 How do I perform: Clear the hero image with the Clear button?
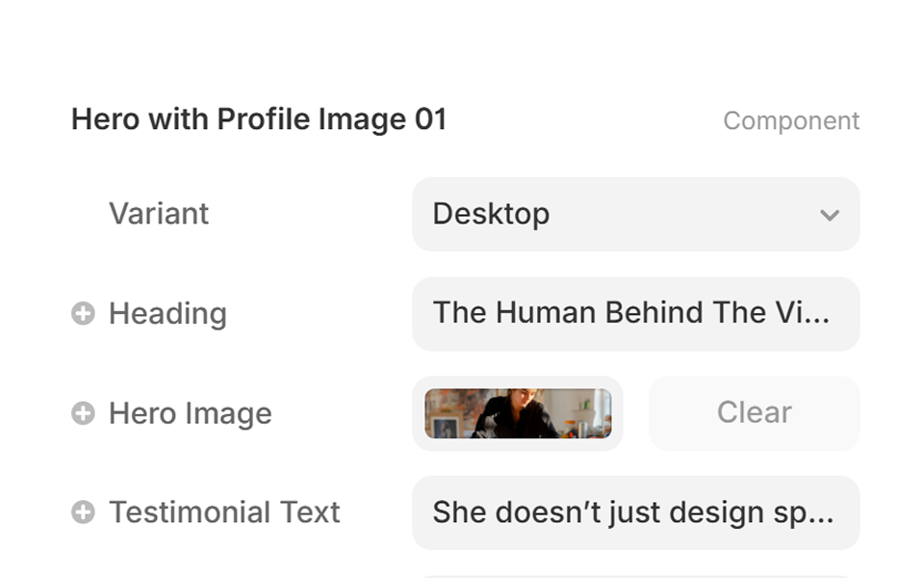click(x=754, y=412)
